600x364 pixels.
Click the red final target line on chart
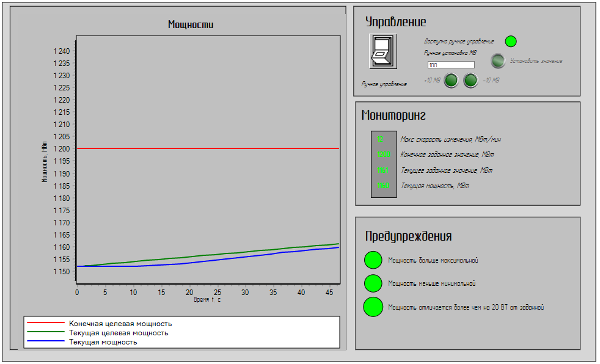208,148
